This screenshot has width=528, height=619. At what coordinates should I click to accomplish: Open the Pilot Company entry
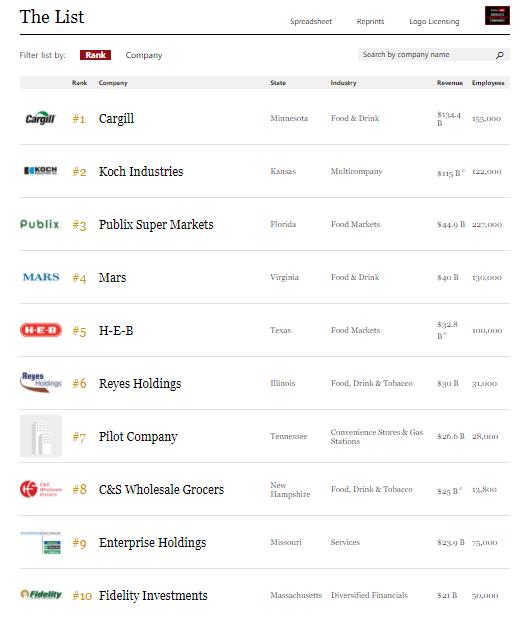pyautogui.click(x=138, y=437)
